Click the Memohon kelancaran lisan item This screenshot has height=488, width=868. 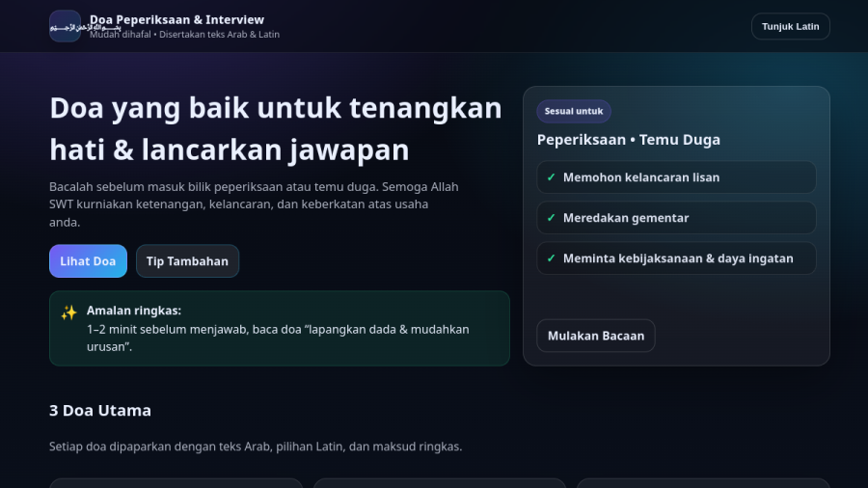tap(676, 177)
